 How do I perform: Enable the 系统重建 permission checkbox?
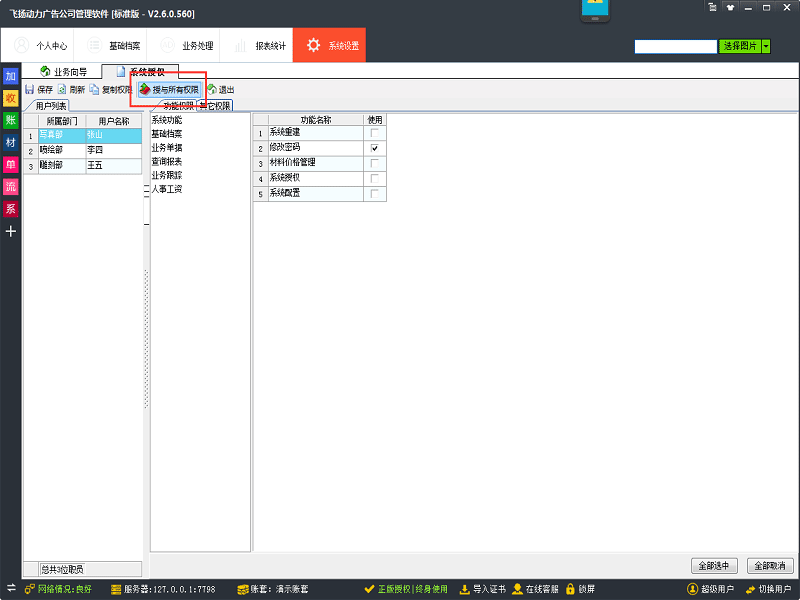point(374,133)
